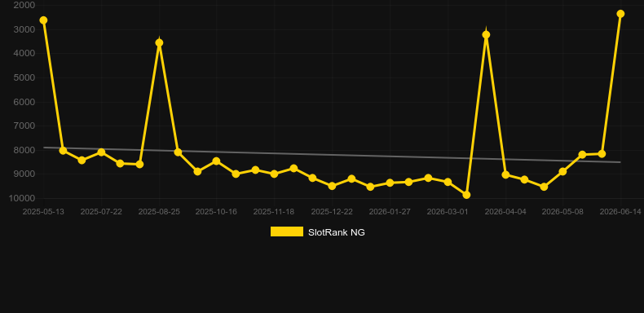Click the 2026-06-14 x-axis date label
Screen dimensions: 644x313
tap(620, 212)
